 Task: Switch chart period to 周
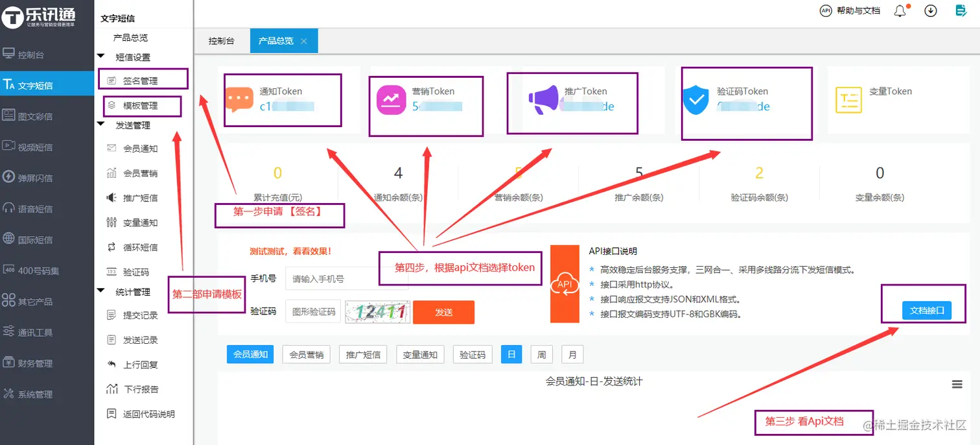[541, 354]
